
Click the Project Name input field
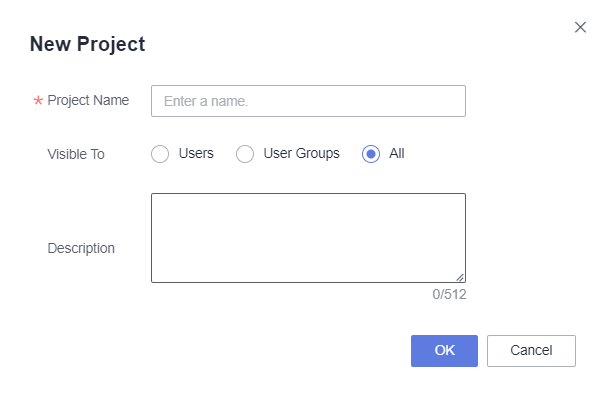point(308,101)
